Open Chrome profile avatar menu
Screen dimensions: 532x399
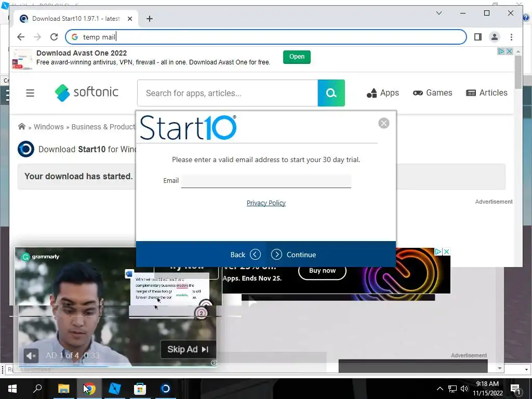(x=495, y=37)
